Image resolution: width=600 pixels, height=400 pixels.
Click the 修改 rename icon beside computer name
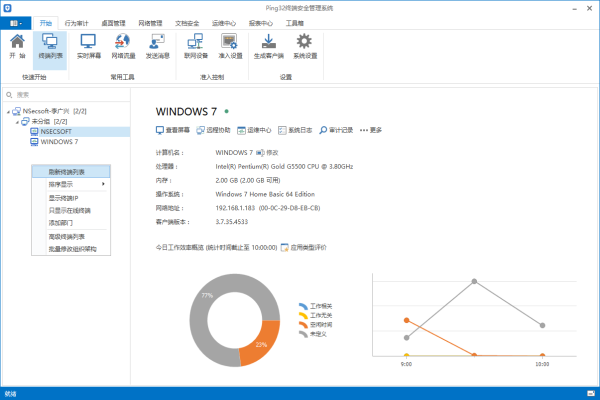tap(267, 153)
